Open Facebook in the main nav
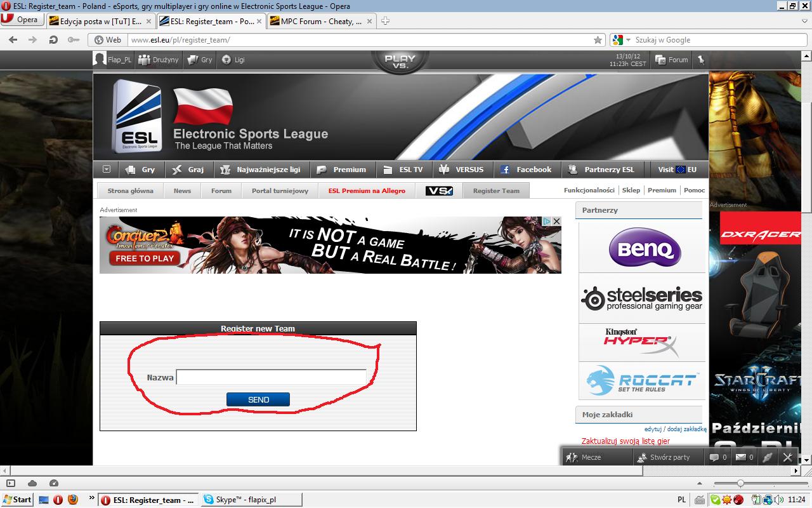 tap(527, 170)
